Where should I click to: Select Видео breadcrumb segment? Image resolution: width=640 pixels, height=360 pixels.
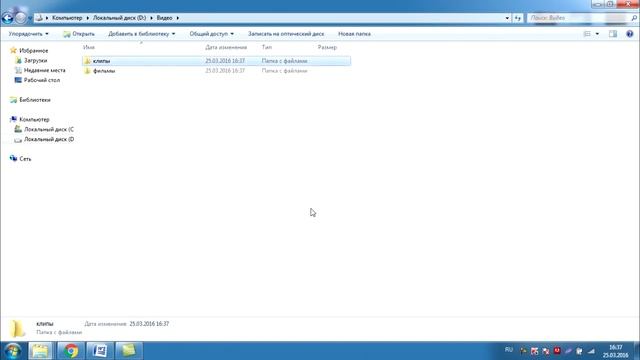[164, 18]
